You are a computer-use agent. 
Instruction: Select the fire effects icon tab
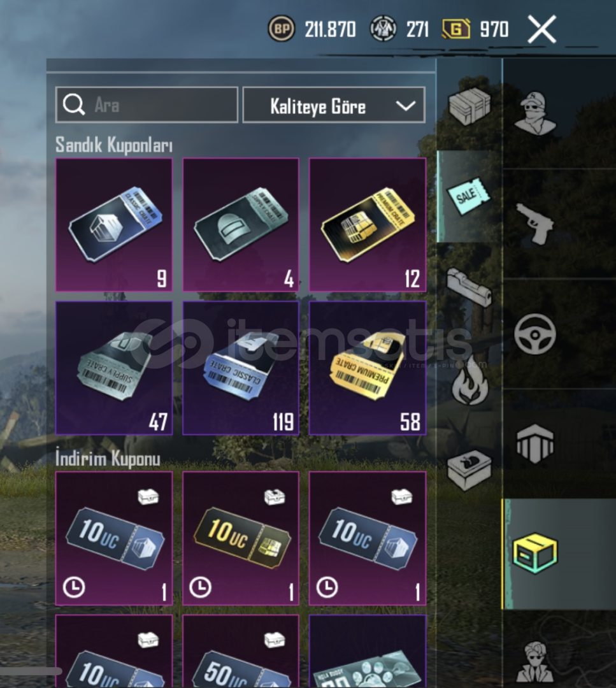click(x=469, y=380)
